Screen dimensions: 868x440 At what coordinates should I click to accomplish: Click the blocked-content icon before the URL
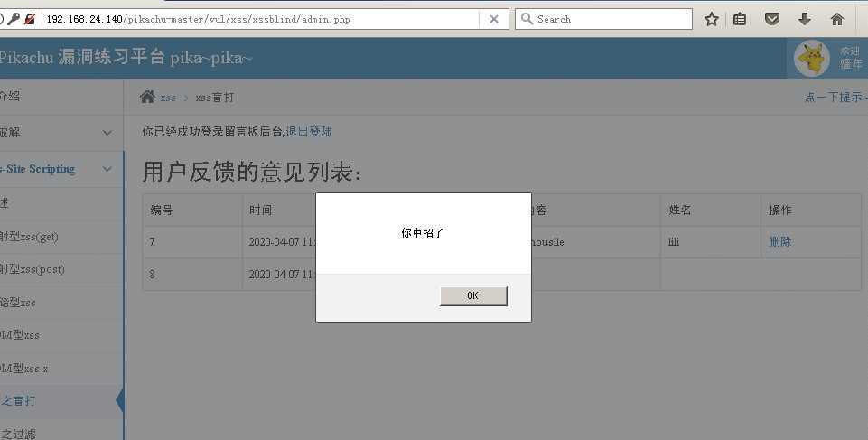[30, 19]
